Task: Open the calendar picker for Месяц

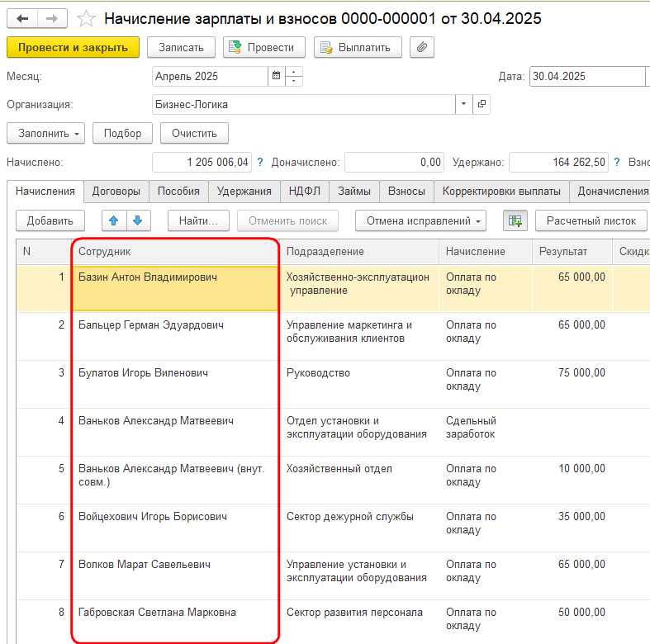Action: click(x=276, y=76)
